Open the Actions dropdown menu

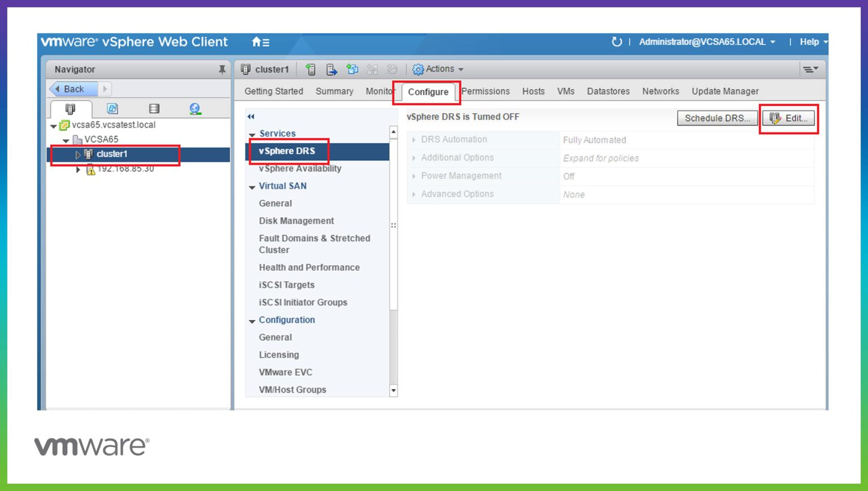click(x=445, y=69)
